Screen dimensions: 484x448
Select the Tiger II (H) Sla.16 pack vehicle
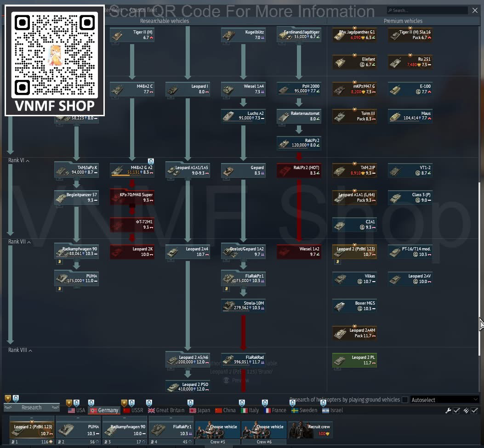[x=410, y=35]
